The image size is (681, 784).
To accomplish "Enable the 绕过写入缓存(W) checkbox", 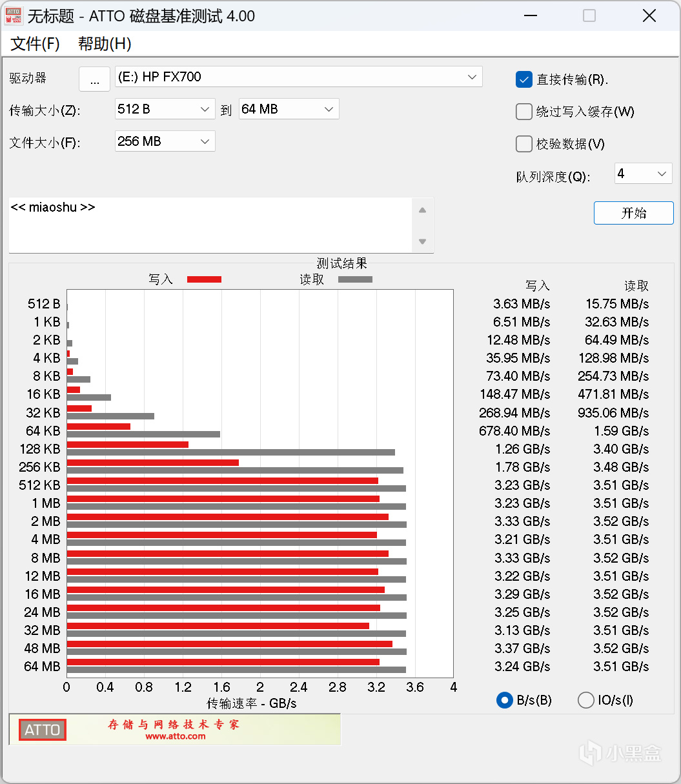I will coord(523,112).
